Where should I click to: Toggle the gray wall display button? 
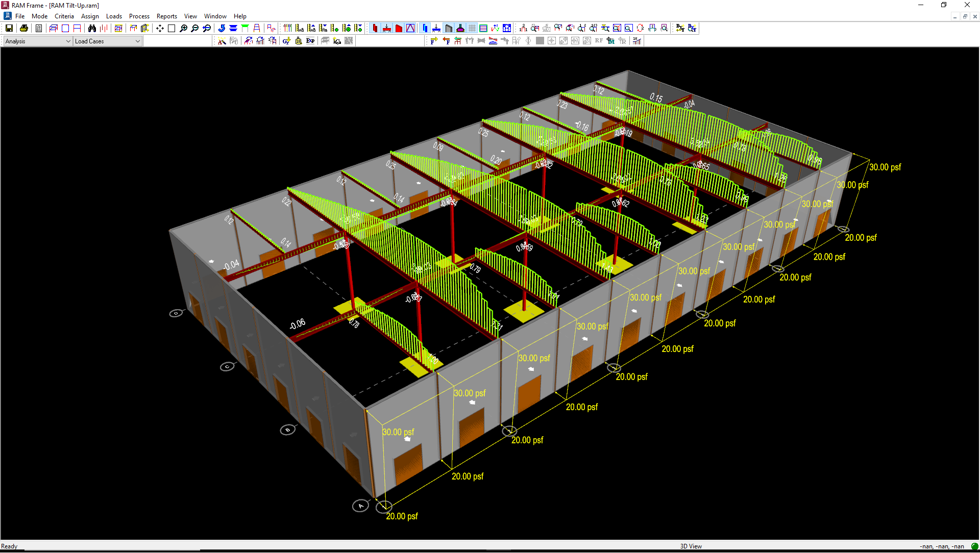point(449,28)
